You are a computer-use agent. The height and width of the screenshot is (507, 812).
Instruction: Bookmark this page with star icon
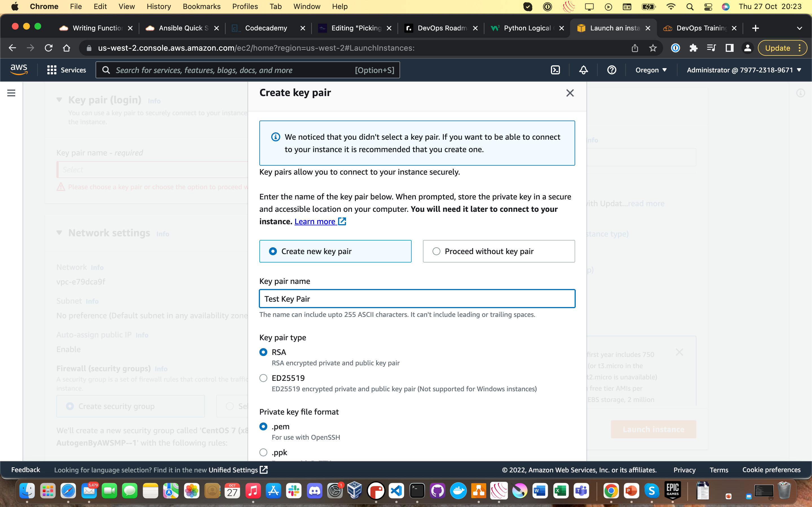[x=653, y=48]
